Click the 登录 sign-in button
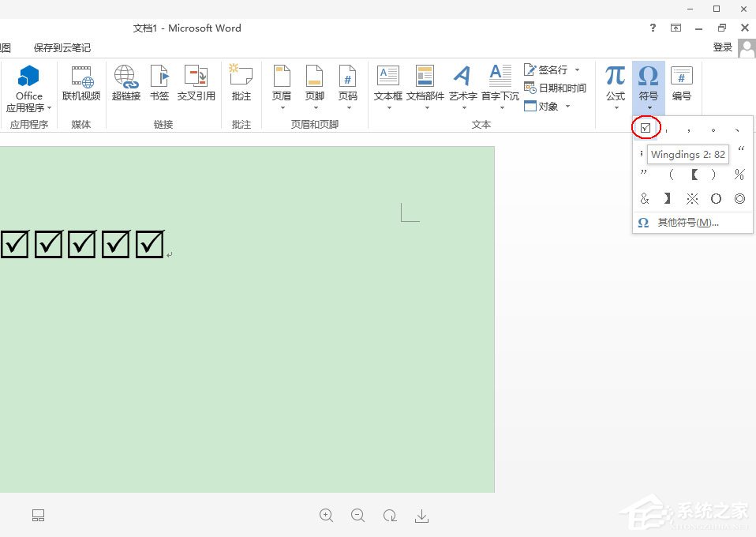Screen dimensions: 756x537 [723, 47]
